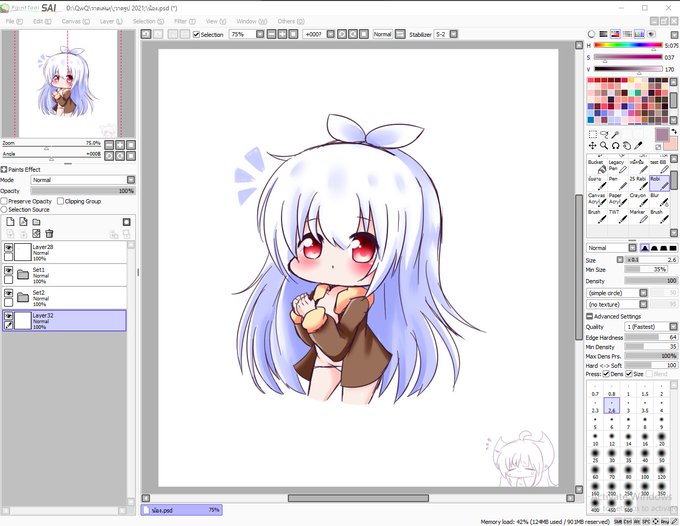Choose the TWT brush
680x526 pixels.
click(618, 216)
